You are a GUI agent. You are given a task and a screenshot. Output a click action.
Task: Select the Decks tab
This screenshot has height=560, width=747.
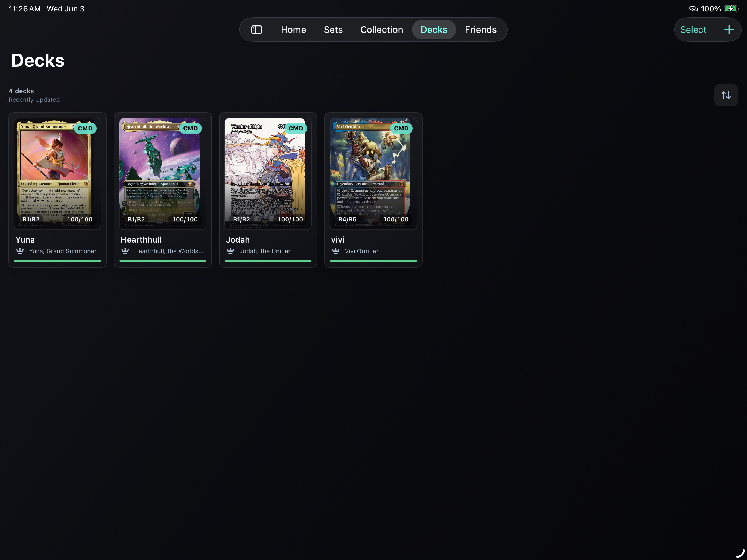click(x=434, y=30)
